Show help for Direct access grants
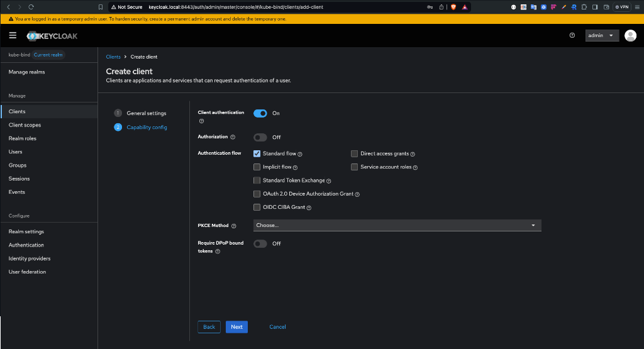Viewport: 644px width, 349px height. pyautogui.click(x=413, y=155)
